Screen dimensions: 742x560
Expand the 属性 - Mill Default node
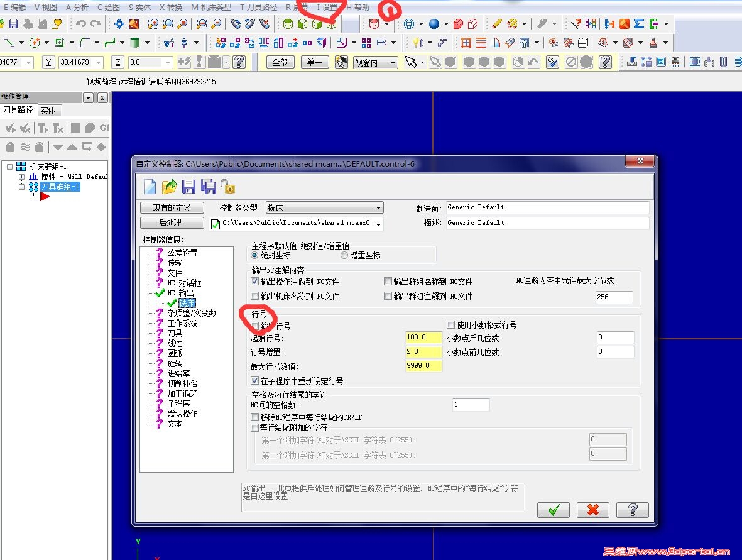click(21, 177)
